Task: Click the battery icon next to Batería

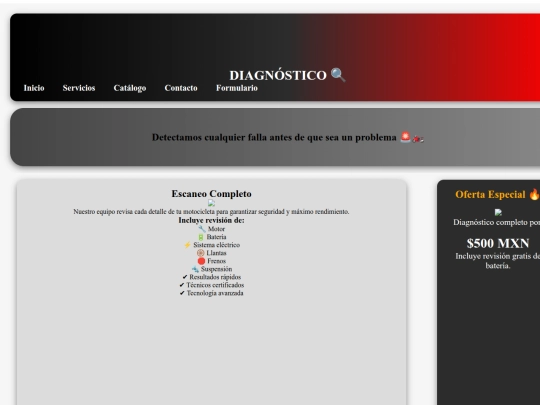Action: pyautogui.click(x=201, y=237)
